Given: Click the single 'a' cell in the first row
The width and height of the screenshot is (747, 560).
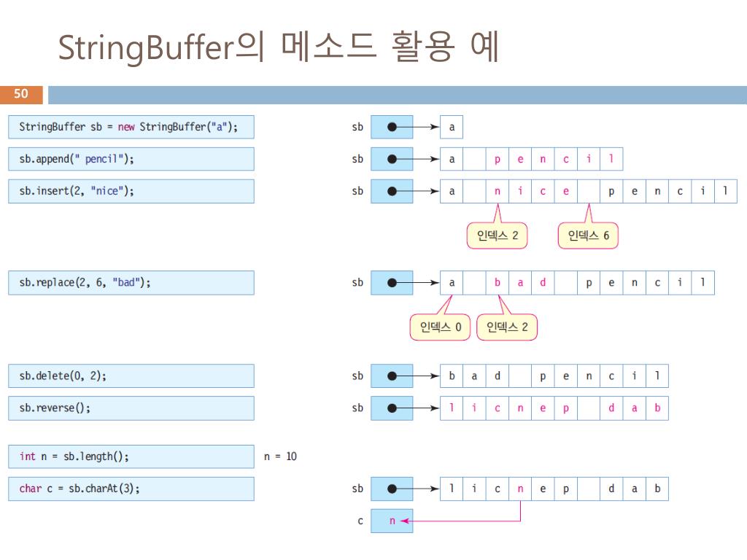Looking at the screenshot, I should [x=451, y=127].
